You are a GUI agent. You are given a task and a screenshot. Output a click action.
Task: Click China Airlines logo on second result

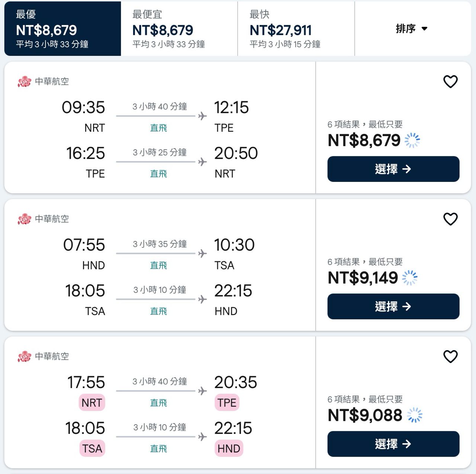point(25,219)
